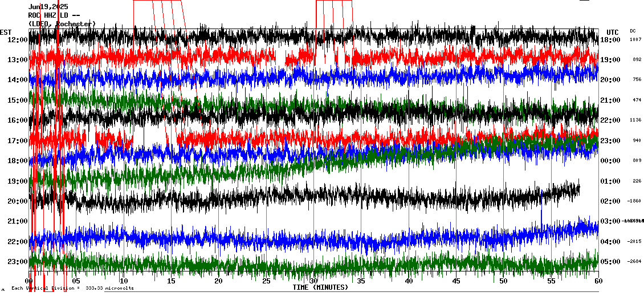
Task: Click the 30 minute tick label
Action: pyautogui.click(x=313, y=281)
